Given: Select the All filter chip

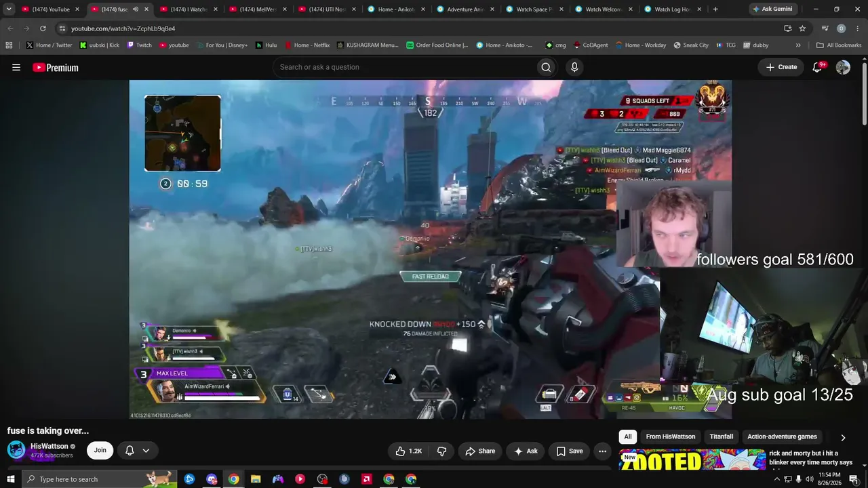Looking at the screenshot, I should (x=628, y=436).
